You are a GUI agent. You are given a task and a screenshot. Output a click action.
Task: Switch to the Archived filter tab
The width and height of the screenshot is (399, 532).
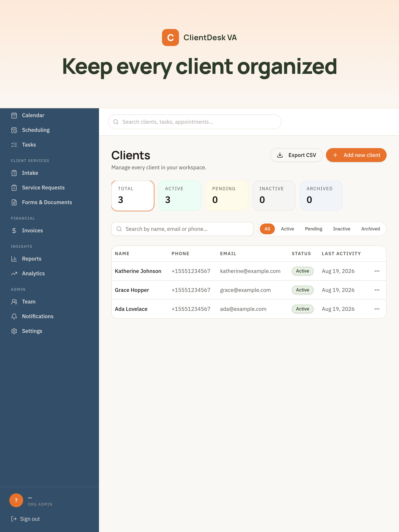tap(370, 229)
